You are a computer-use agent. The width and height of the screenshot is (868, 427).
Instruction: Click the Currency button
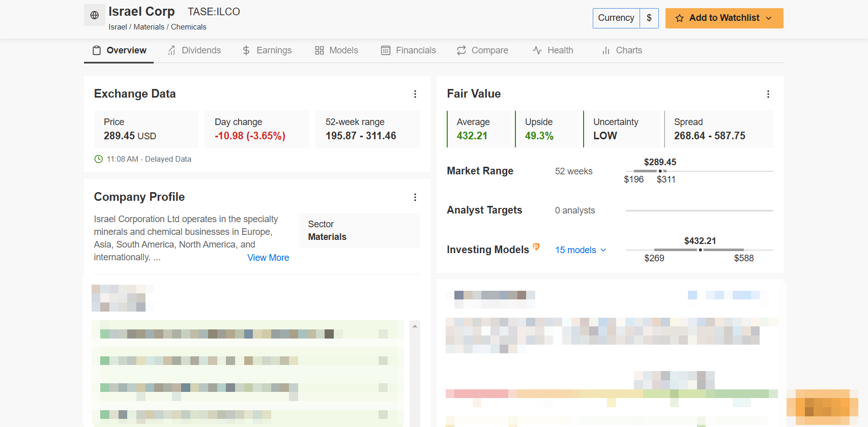point(616,18)
